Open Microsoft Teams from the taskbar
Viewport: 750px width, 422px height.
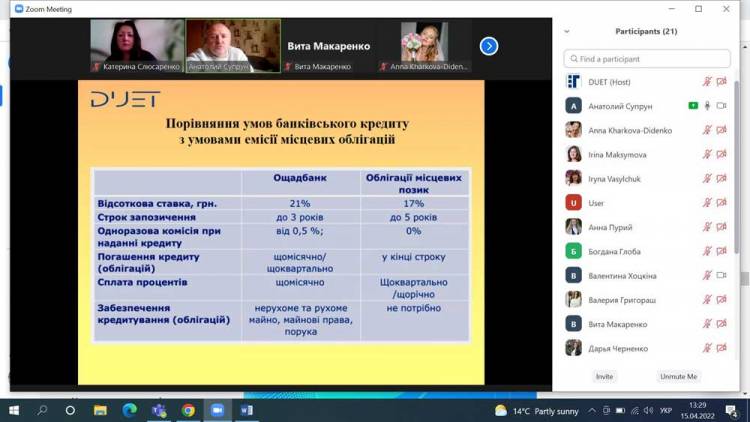pyautogui.click(x=158, y=410)
